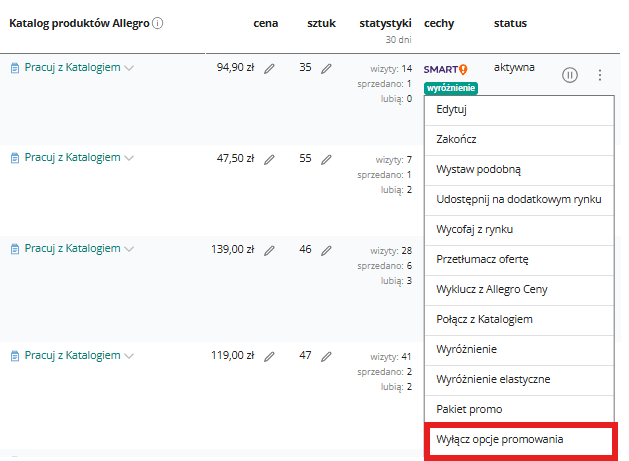Click the wizyty: 7 statistic
629x461 pixels.
click(x=394, y=160)
